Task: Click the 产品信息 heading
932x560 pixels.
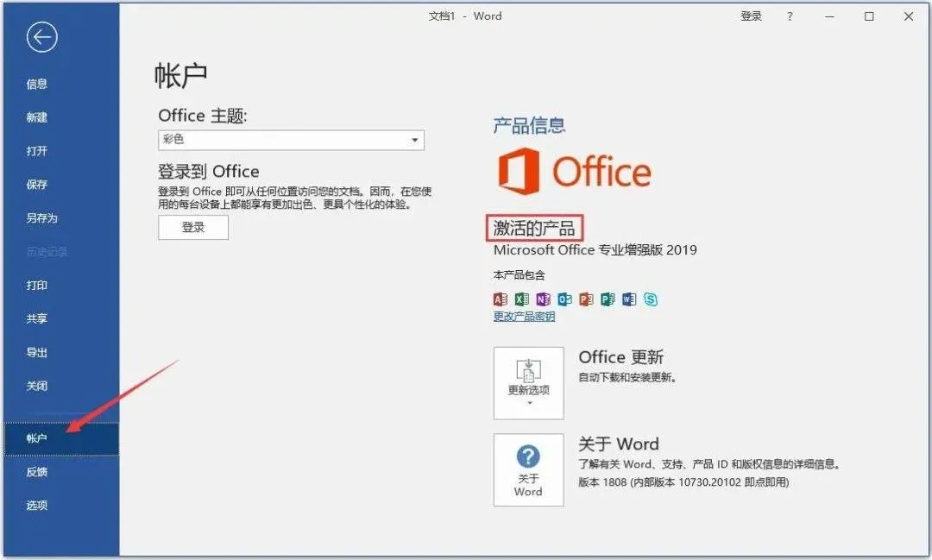Action: pos(529,125)
